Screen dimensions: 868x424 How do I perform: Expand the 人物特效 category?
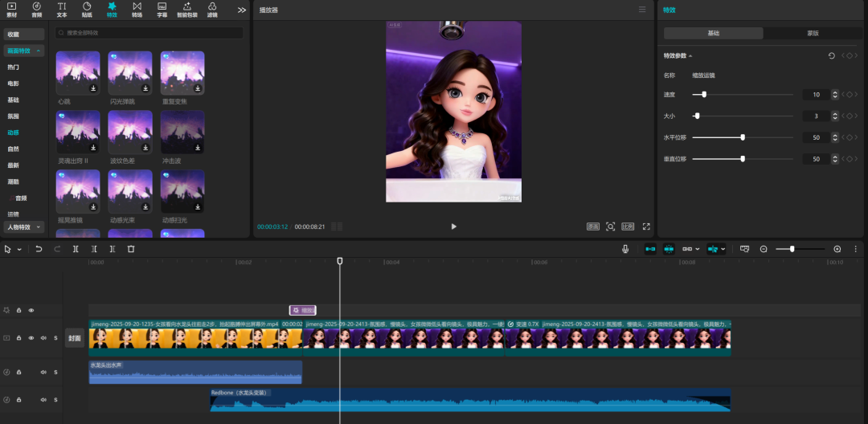pyautogui.click(x=39, y=227)
